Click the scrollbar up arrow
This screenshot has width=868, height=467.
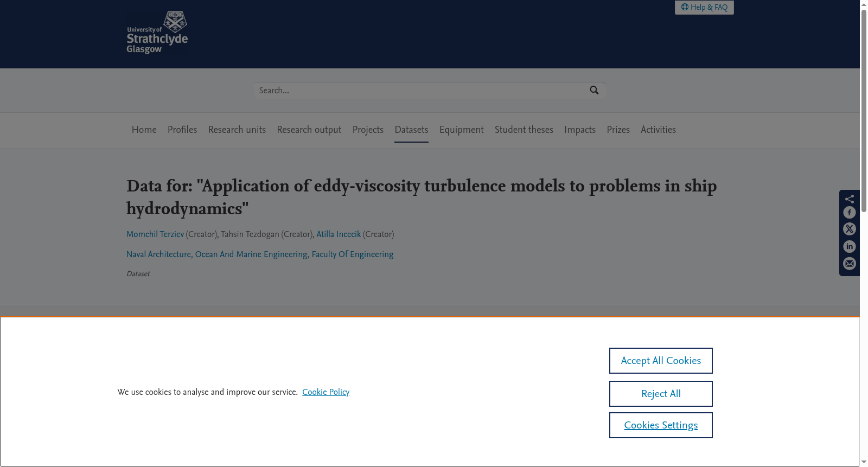coord(864,4)
